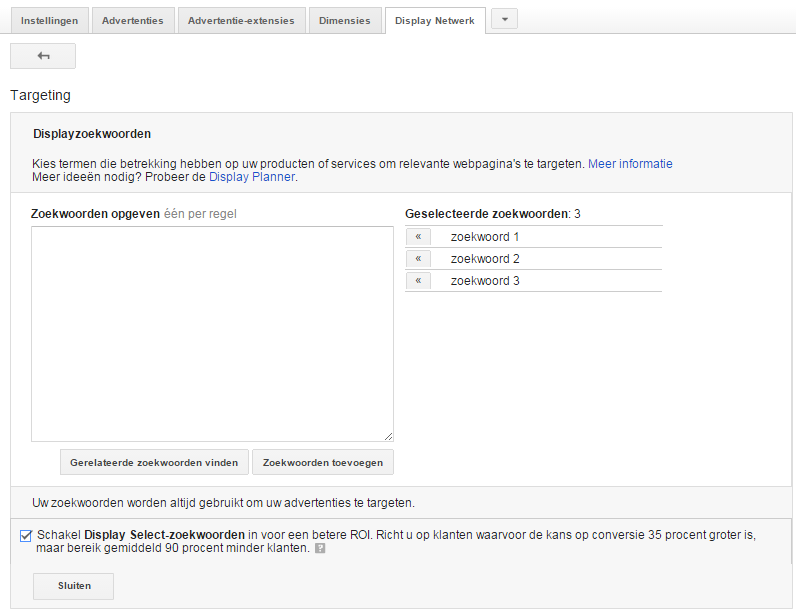Disable the Display Select-zoekwoorden checkbox

(x=25, y=535)
